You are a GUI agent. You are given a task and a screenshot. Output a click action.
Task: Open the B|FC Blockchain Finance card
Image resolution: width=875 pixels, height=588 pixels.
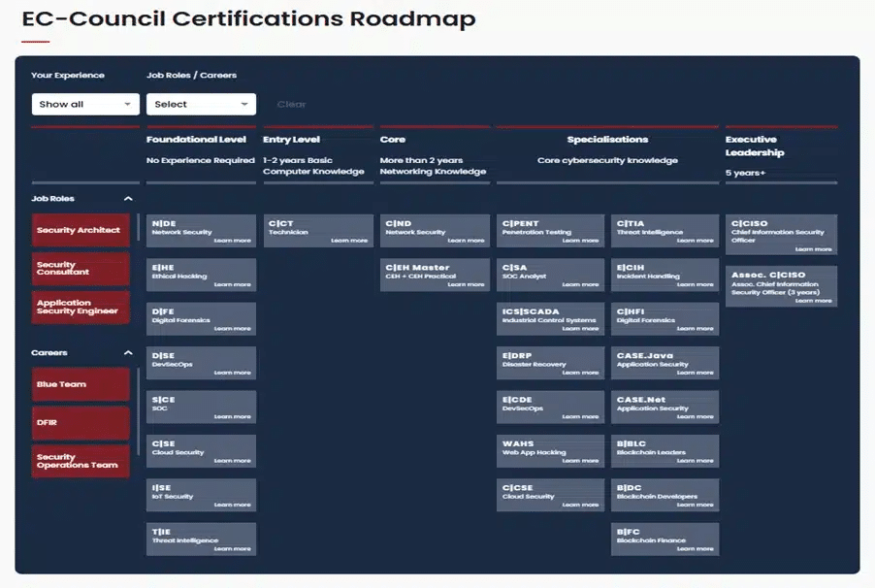pyautogui.click(x=666, y=538)
